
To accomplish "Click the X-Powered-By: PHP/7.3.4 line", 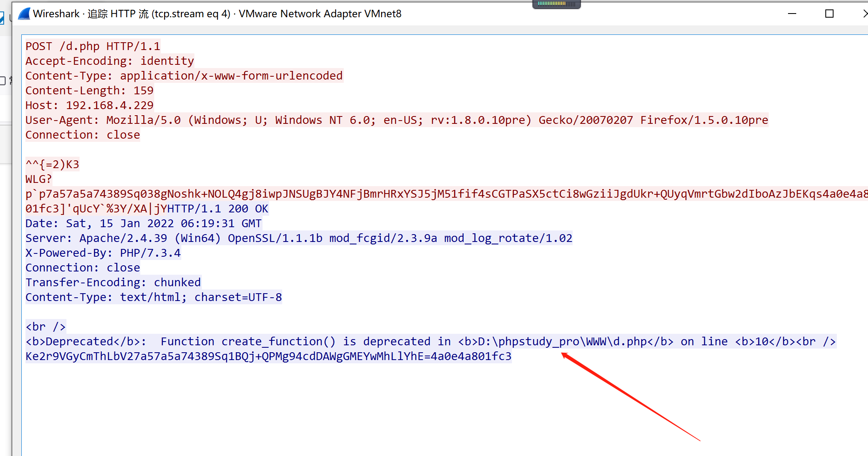I will [103, 253].
